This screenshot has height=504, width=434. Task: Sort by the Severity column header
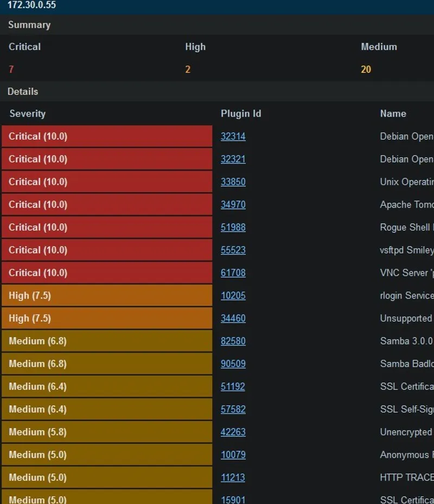[28, 114]
